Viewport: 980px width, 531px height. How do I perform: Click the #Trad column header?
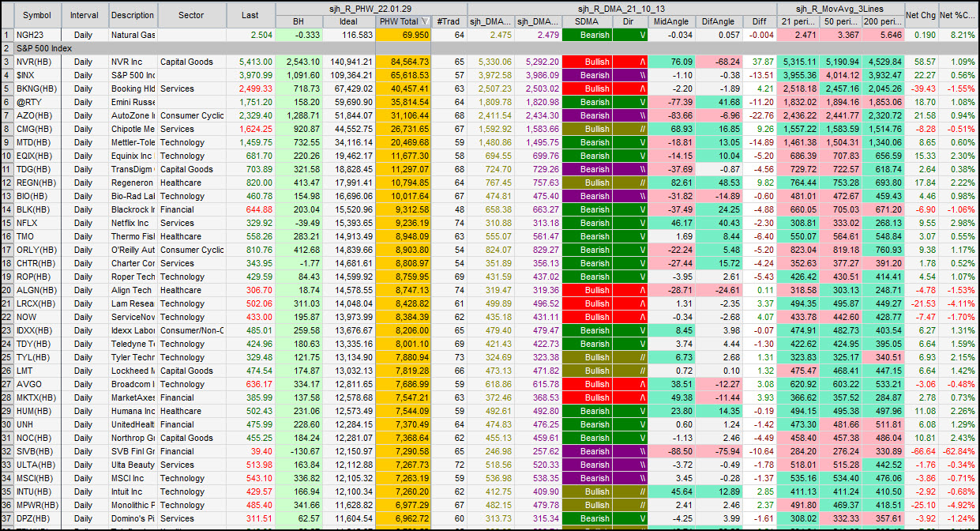pos(449,21)
